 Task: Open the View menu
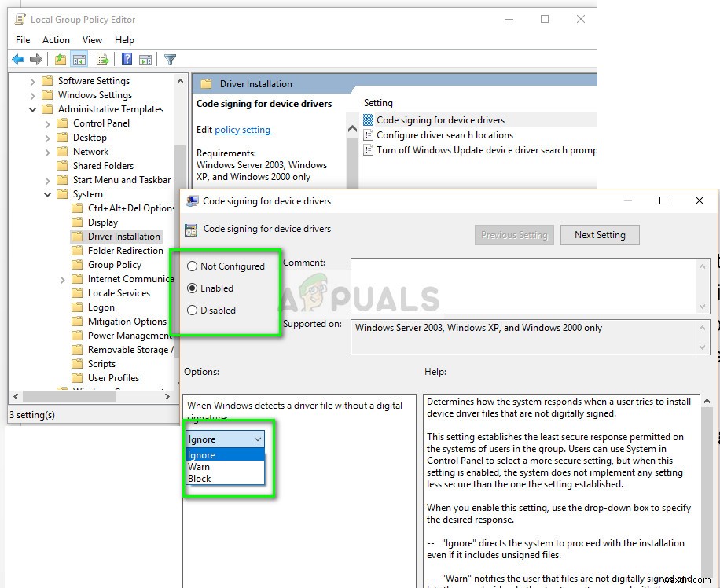(92, 39)
